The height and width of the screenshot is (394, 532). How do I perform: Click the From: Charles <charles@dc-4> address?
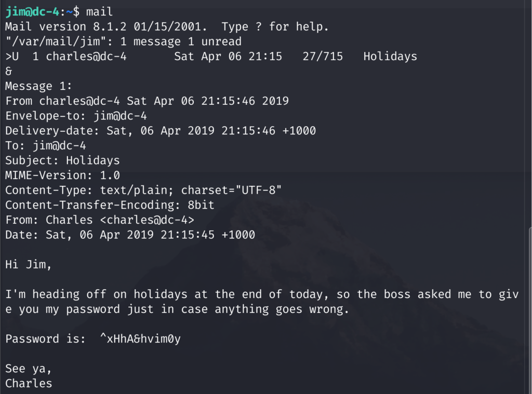click(x=120, y=220)
